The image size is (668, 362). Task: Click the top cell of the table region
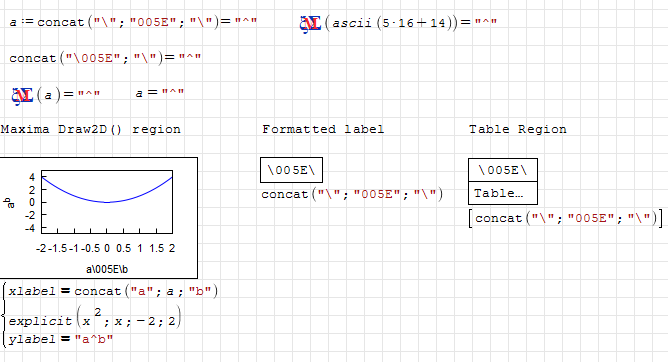(x=503, y=170)
